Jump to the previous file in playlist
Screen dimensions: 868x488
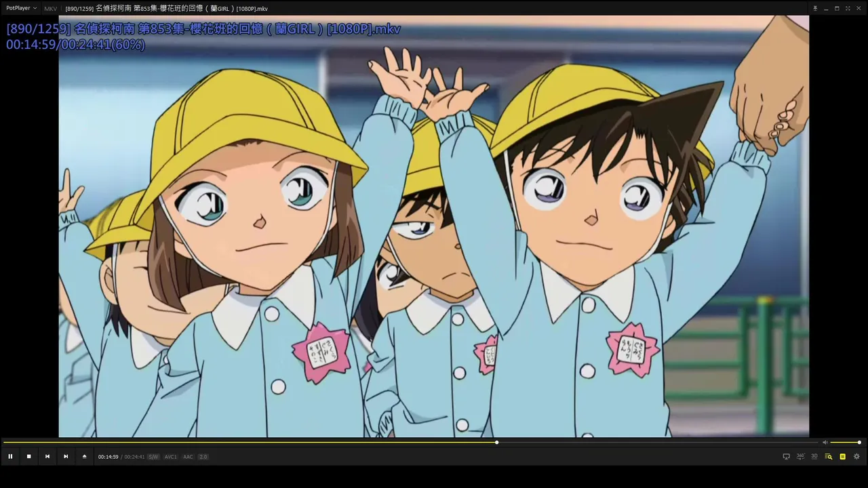pyautogui.click(x=47, y=457)
